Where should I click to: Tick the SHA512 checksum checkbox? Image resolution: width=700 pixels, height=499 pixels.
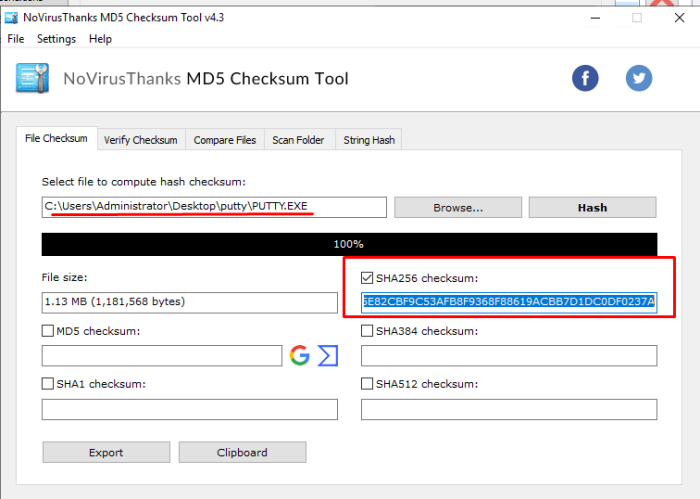point(367,384)
